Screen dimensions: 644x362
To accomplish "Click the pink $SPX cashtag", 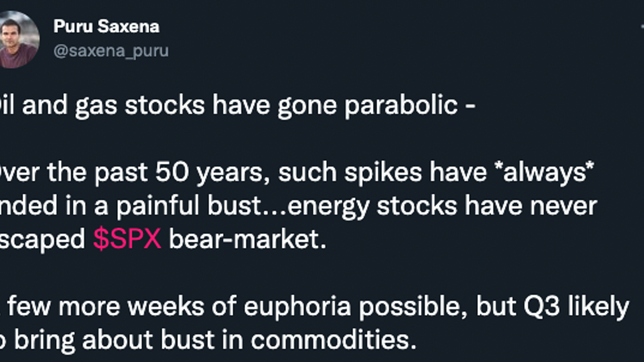I will coord(127,240).
